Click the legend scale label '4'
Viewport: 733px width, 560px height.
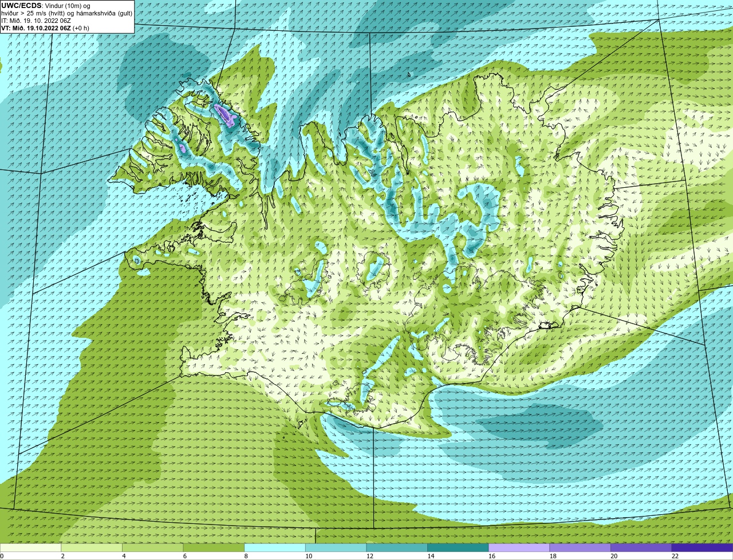pos(124,556)
